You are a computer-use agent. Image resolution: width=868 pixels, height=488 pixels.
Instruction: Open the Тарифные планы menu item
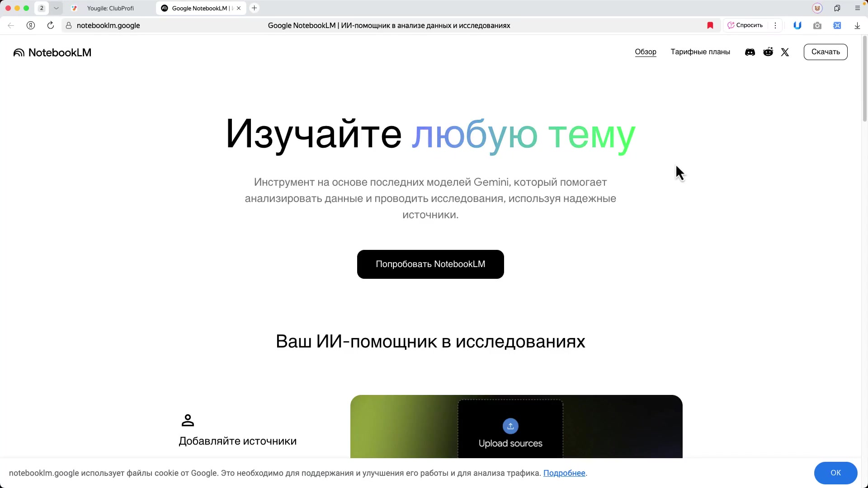[x=700, y=52]
